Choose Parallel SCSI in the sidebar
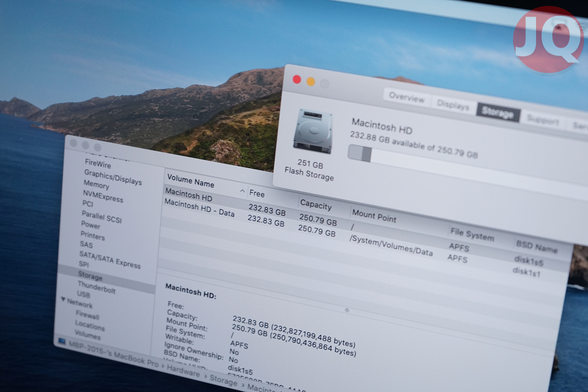This screenshot has height=392, width=588. point(101,216)
